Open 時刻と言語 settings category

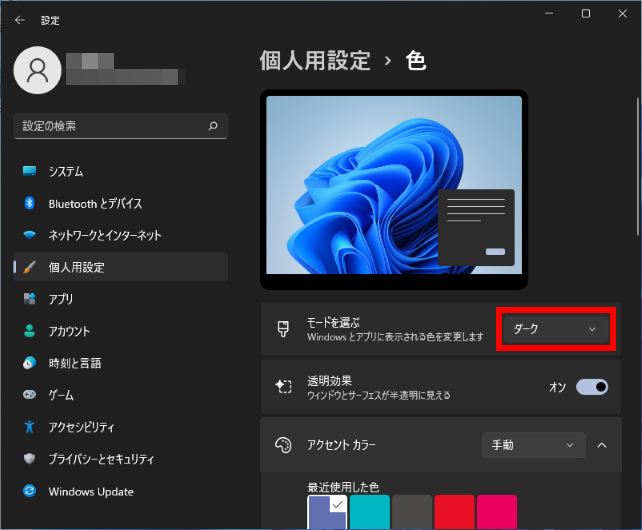pos(121,362)
